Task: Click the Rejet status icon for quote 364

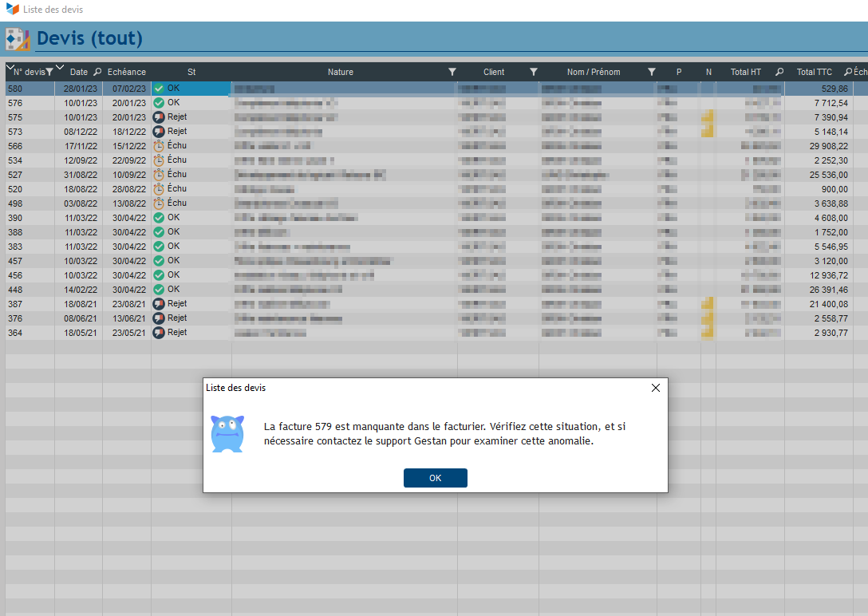Action: [x=159, y=333]
